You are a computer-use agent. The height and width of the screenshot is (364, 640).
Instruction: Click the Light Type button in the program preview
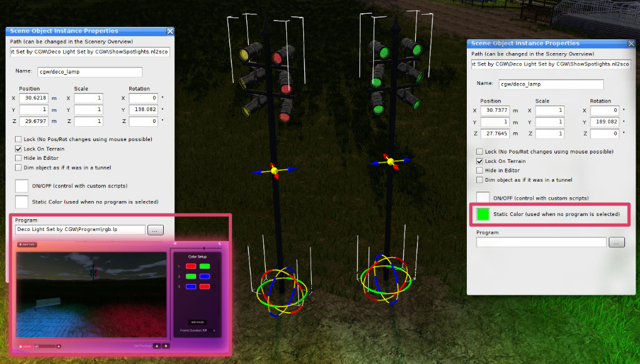pos(27,244)
